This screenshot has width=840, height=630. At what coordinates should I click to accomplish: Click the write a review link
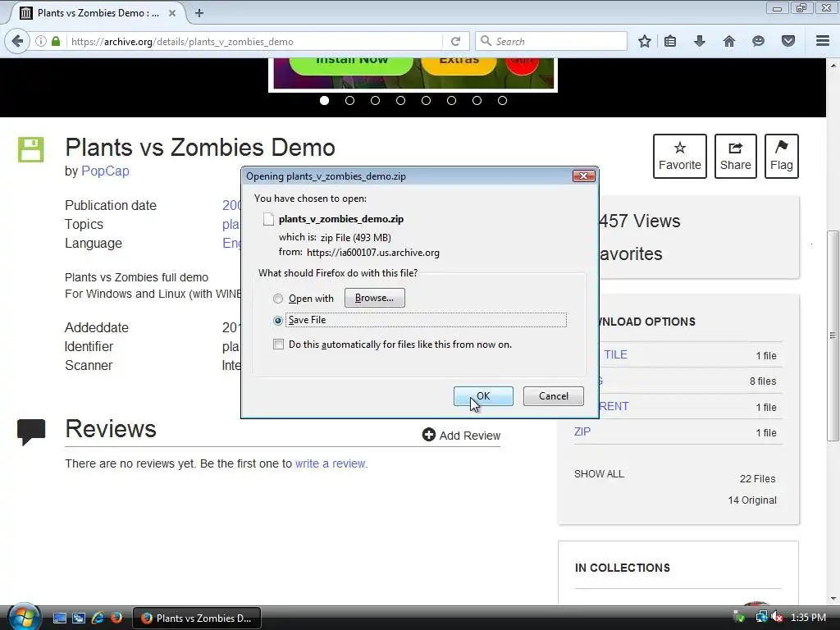pos(331,463)
